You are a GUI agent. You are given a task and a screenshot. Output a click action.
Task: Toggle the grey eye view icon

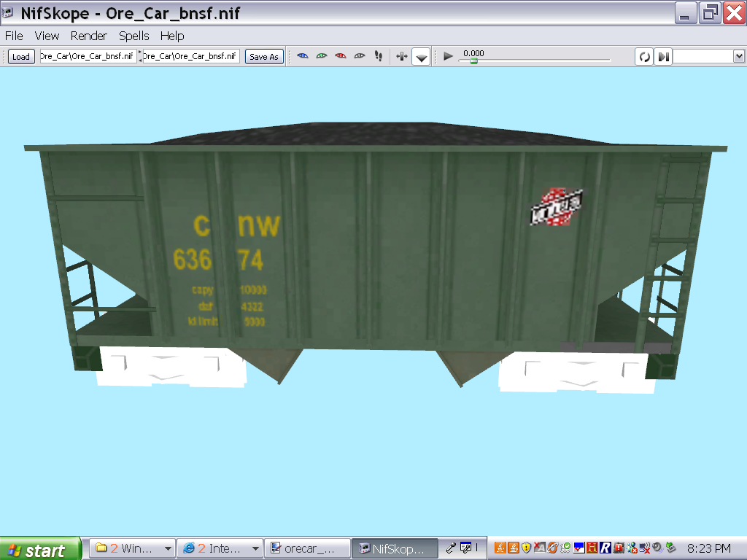tap(359, 56)
